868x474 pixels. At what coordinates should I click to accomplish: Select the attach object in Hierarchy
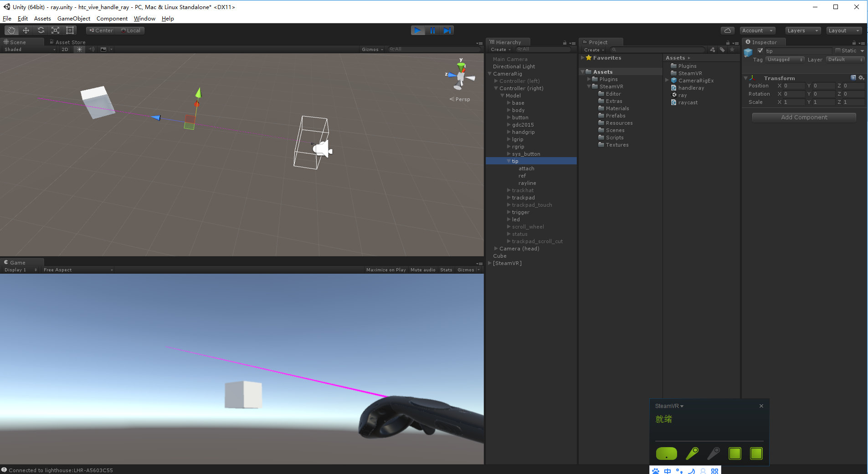526,168
